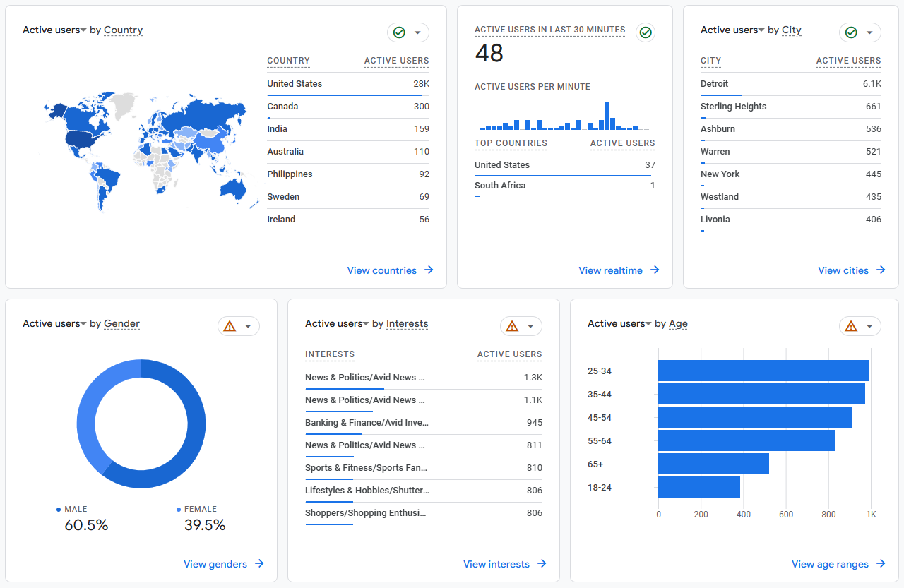Click the green check status icon on Country card

coord(399,32)
